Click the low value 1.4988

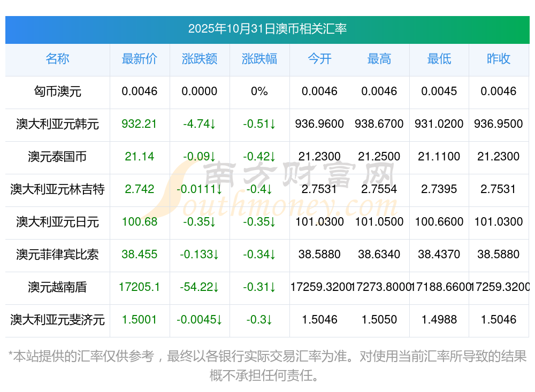coord(439,320)
